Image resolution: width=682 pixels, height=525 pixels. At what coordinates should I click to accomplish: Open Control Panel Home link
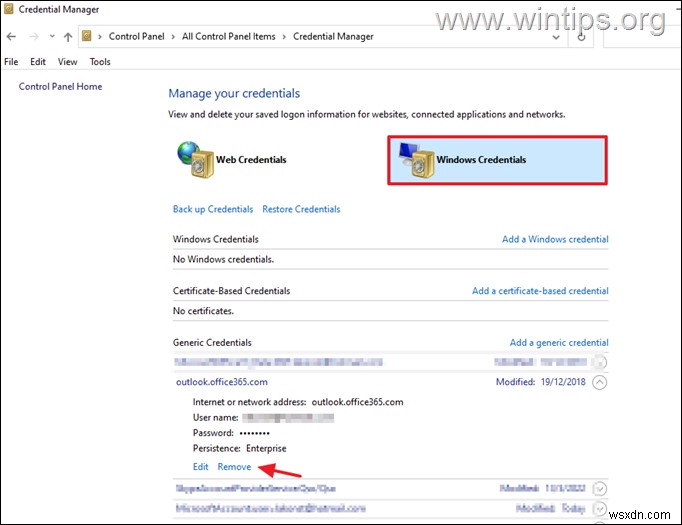tap(60, 87)
